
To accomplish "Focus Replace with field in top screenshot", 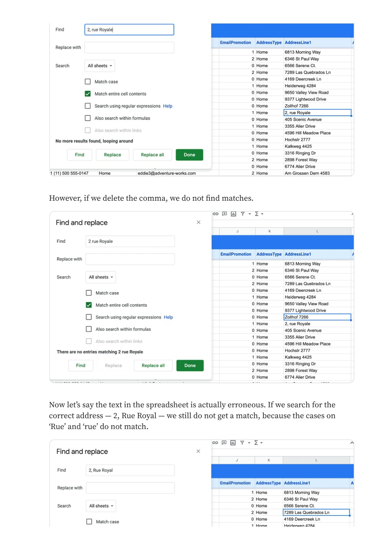I will (x=129, y=47).
